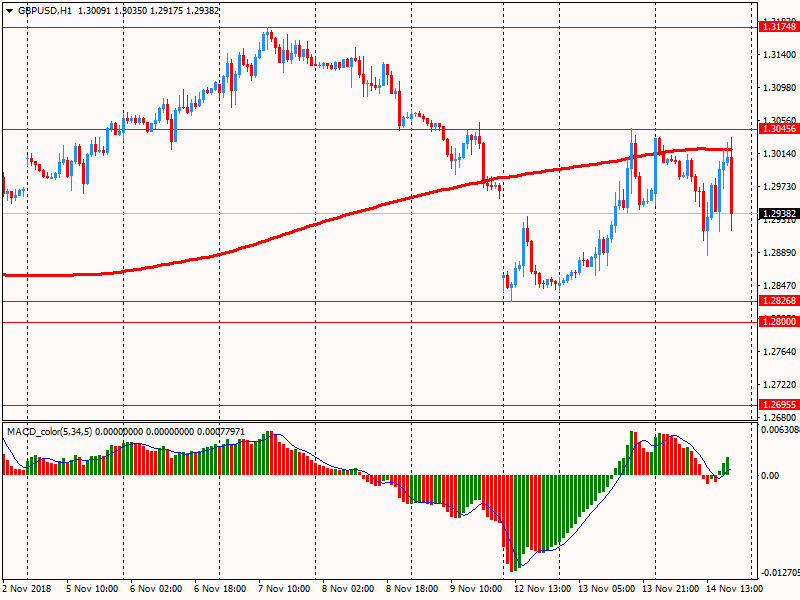Click the 1.30140 price scale value
This screenshot has height=600, width=800.
click(779, 154)
